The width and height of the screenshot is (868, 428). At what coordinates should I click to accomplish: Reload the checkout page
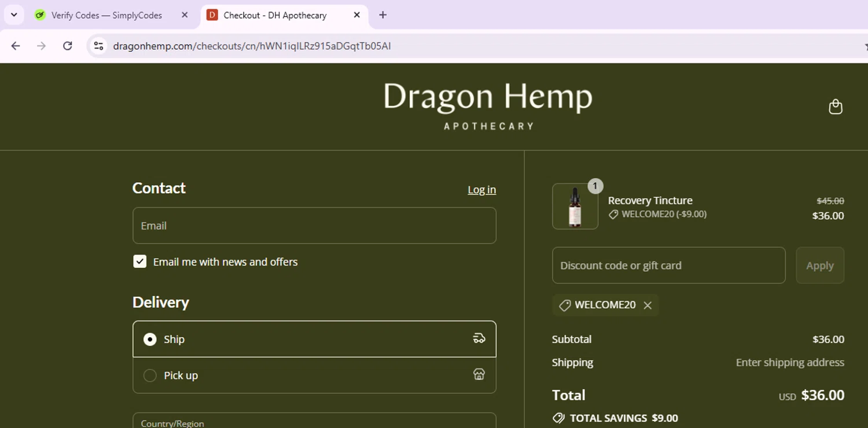pyautogui.click(x=67, y=46)
